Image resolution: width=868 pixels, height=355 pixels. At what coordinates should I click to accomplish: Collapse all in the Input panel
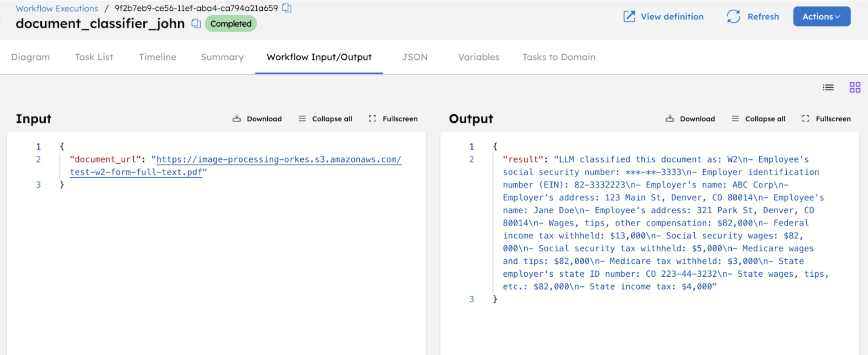click(x=325, y=119)
